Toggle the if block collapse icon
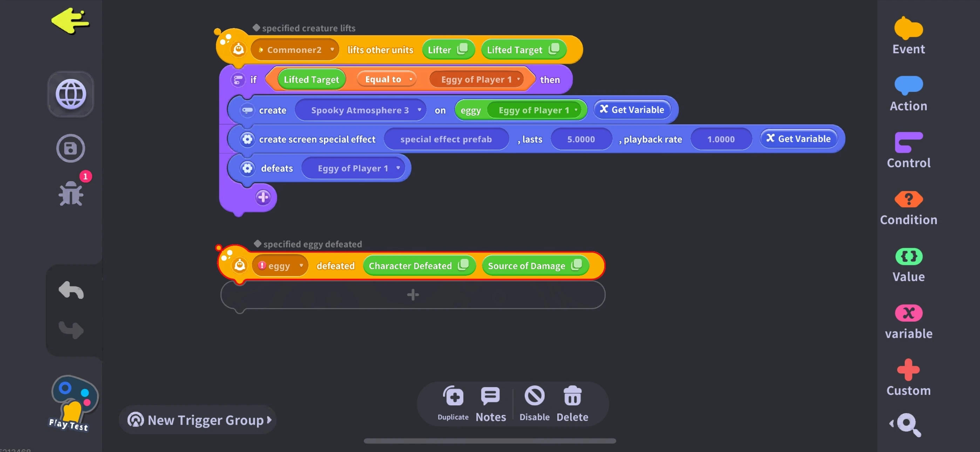The height and width of the screenshot is (452, 980). click(x=238, y=80)
